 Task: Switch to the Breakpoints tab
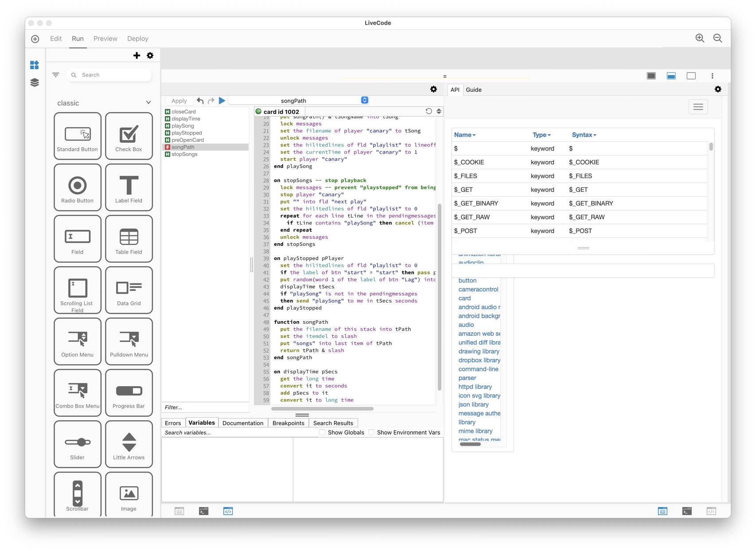(x=288, y=423)
